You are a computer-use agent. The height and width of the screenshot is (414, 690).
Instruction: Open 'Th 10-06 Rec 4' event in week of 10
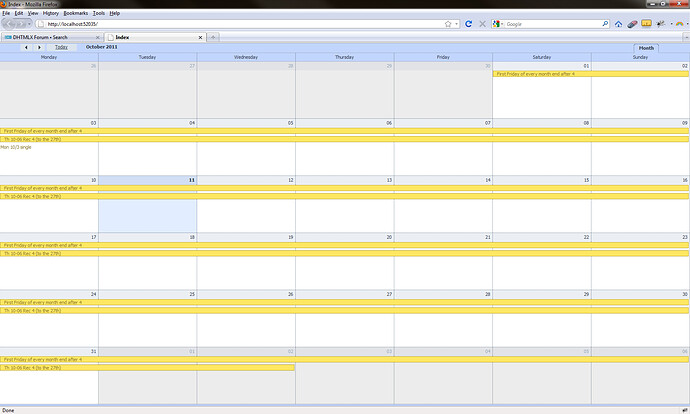click(x=345, y=196)
